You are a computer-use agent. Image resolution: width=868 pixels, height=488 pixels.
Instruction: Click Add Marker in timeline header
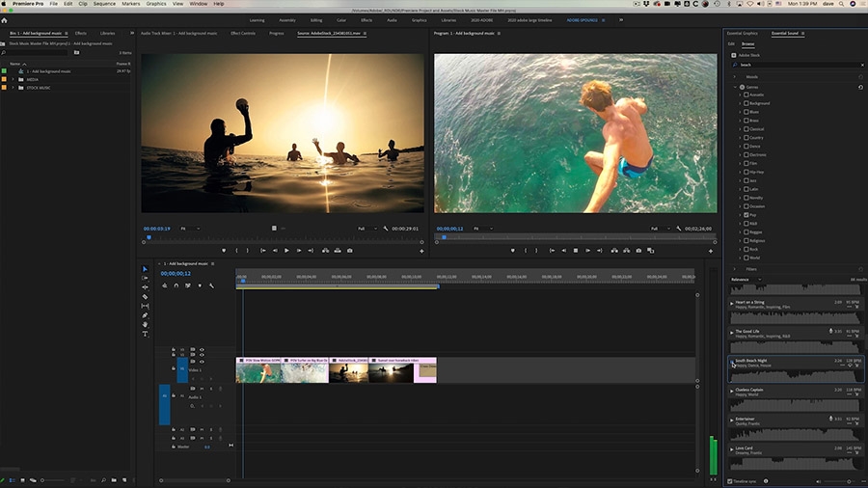200,285
